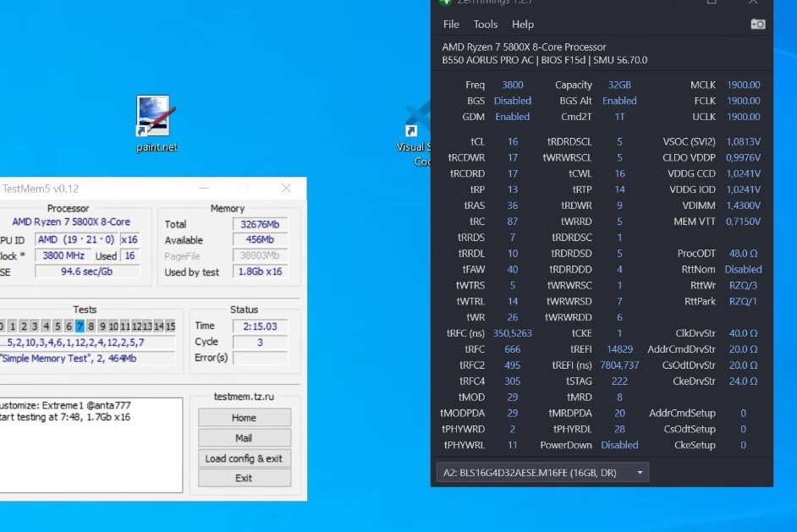Open the paint.net desktop shortcut

point(155,124)
